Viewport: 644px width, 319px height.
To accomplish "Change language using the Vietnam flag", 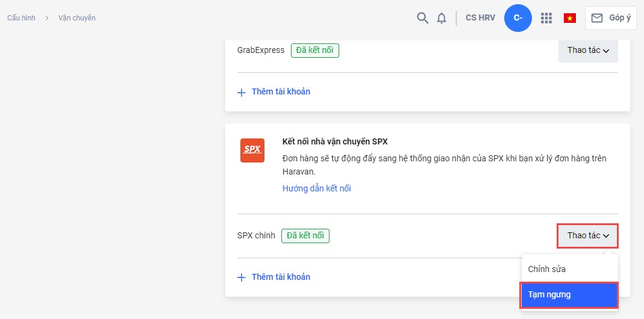I will coord(569,18).
